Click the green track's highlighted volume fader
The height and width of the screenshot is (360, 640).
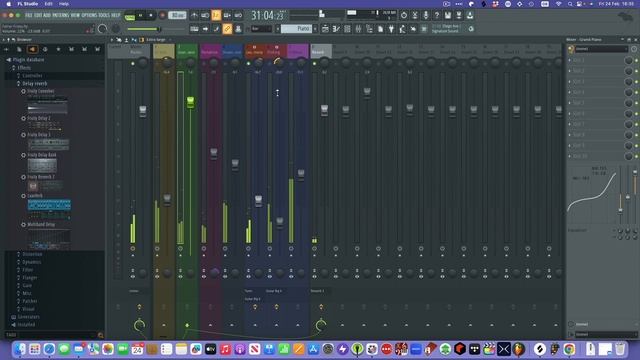[x=190, y=102]
